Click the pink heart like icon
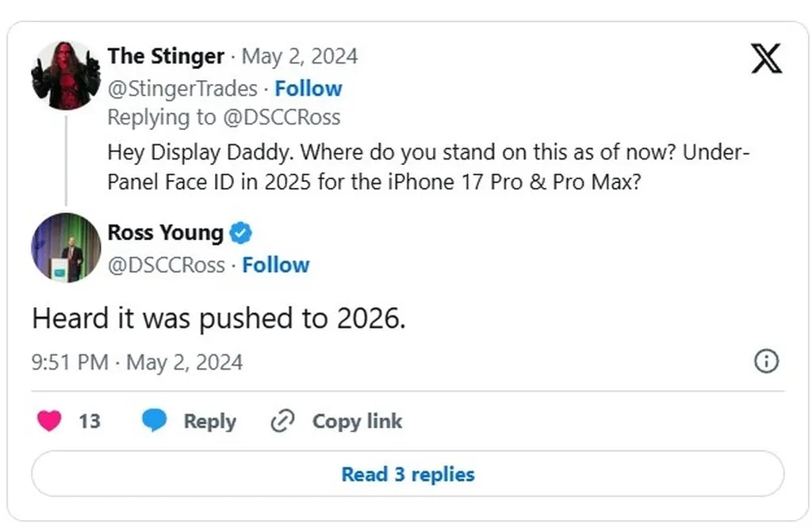Screen dimensions: 812x528 point(49,421)
